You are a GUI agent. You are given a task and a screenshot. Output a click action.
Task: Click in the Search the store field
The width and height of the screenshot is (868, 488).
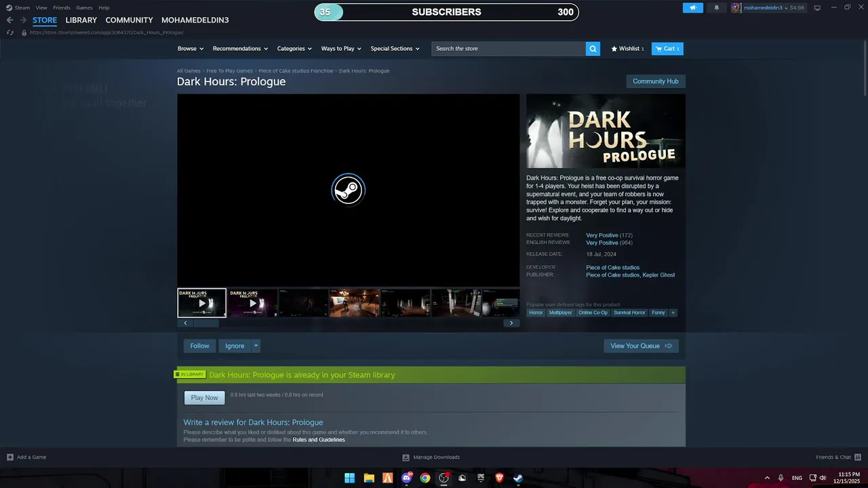509,49
